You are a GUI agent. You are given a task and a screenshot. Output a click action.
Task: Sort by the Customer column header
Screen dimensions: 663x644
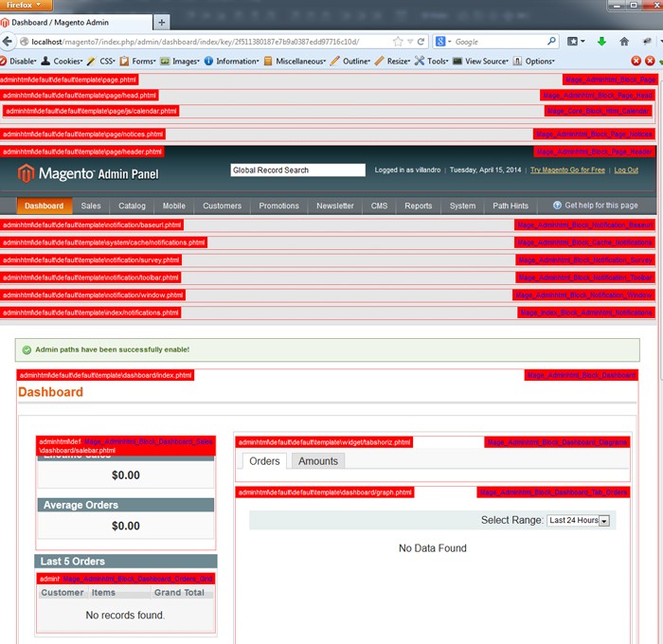pyautogui.click(x=63, y=593)
